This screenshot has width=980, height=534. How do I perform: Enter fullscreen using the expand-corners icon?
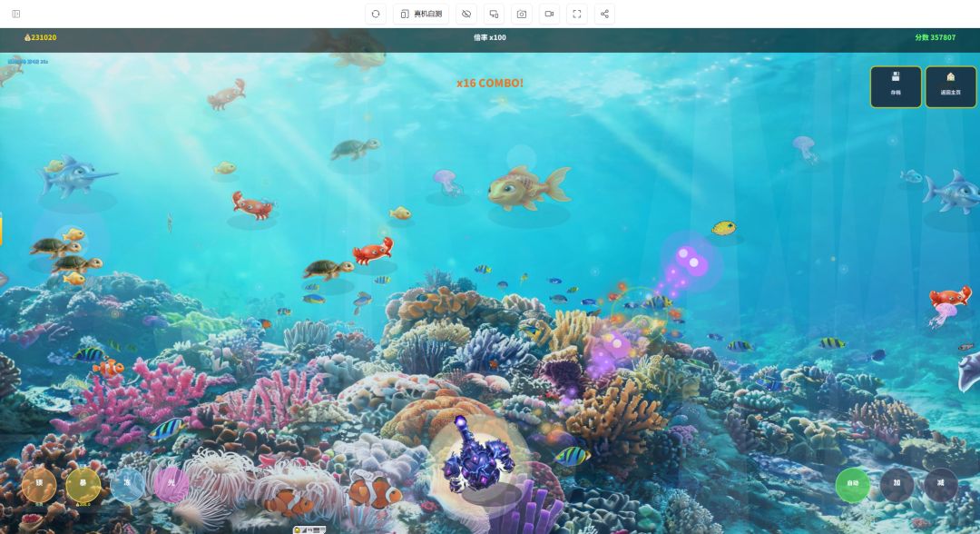pyautogui.click(x=577, y=14)
